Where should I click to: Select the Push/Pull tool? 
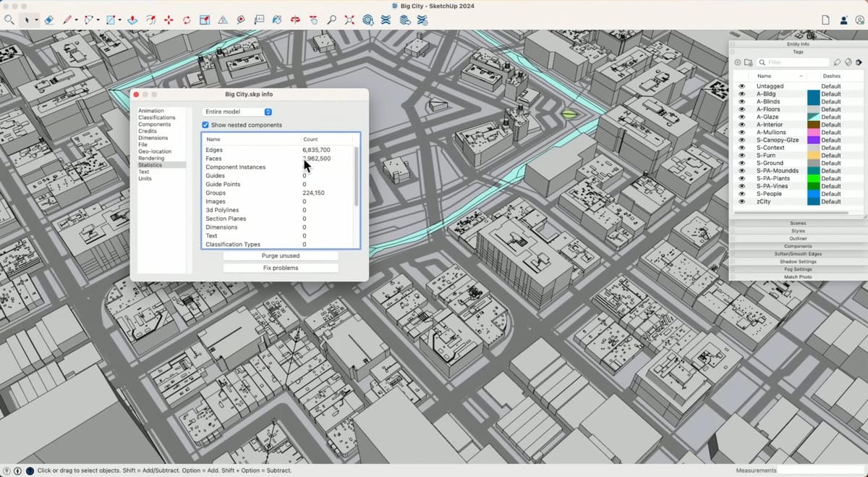tap(132, 20)
